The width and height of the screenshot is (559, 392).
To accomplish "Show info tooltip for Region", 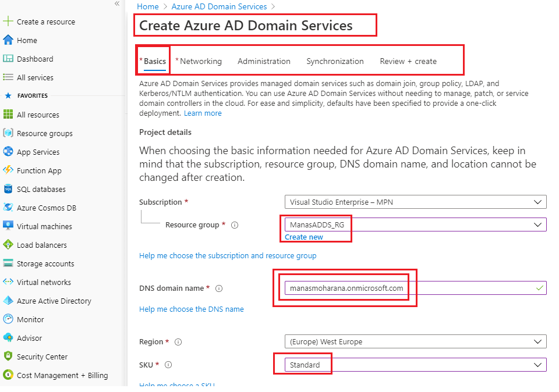I will coord(178,342).
